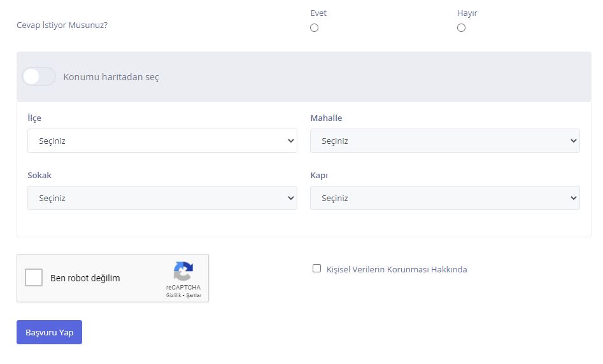This screenshot has height=364, width=603.
Task: Click the Hayır label text
Action: [467, 13]
